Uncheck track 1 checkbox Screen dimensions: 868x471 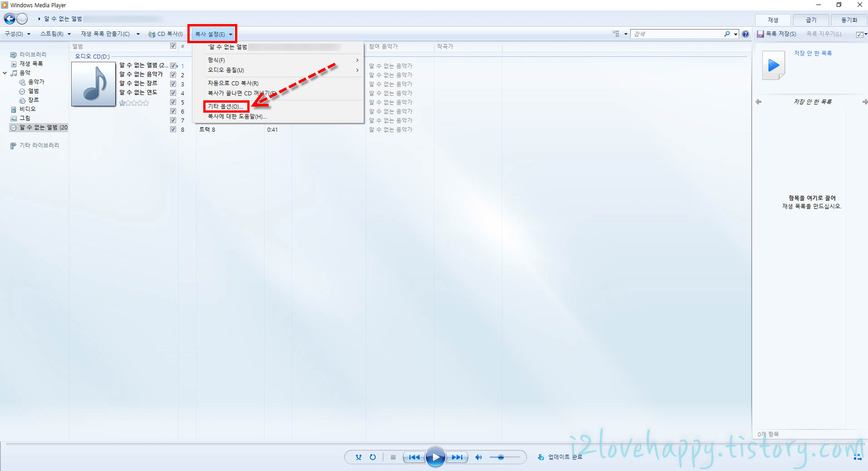click(x=173, y=65)
